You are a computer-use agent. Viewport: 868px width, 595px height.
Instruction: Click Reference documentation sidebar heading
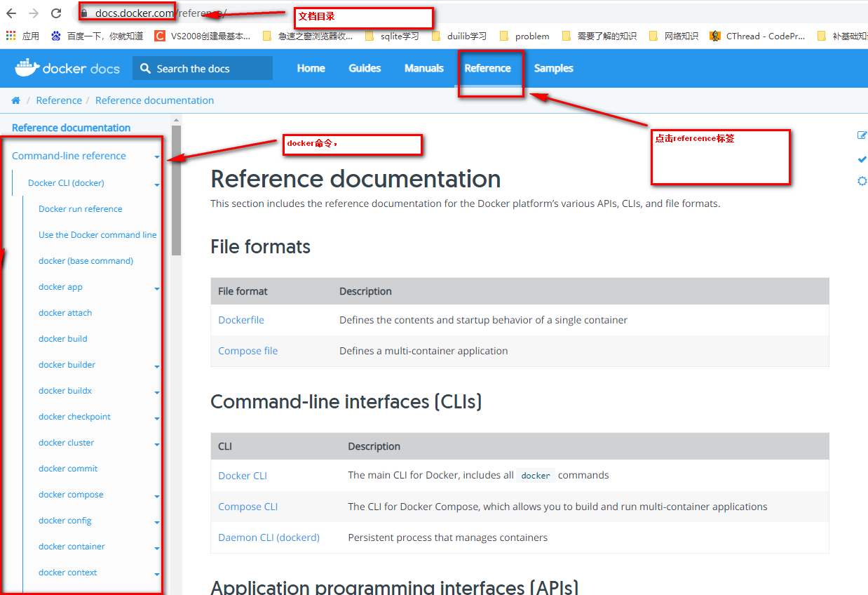(x=71, y=128)
